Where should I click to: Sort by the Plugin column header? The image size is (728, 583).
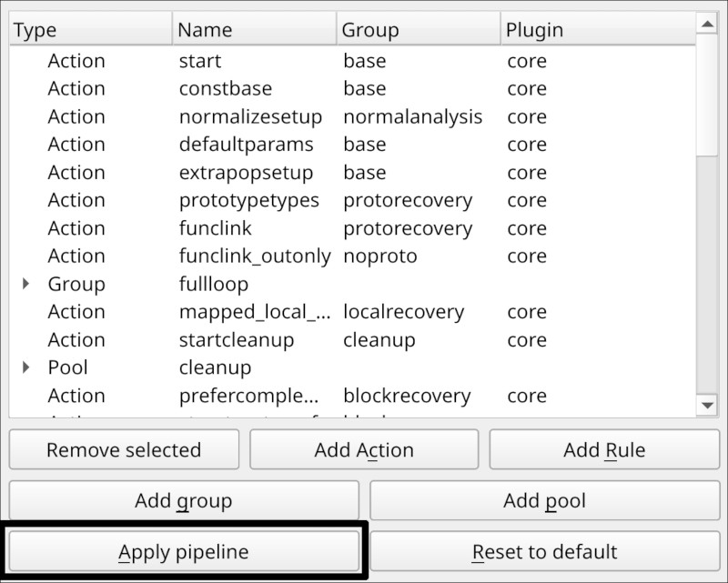point(599,29)
